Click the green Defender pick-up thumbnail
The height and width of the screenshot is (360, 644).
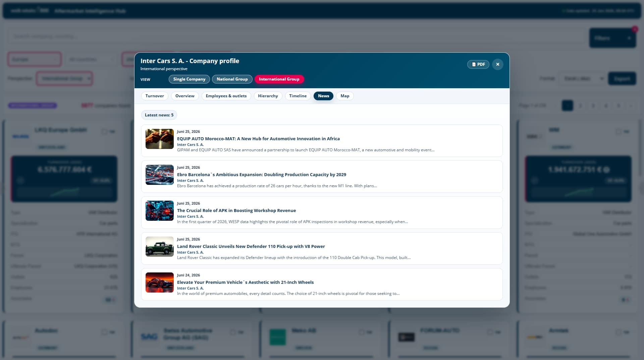(160, 247)
